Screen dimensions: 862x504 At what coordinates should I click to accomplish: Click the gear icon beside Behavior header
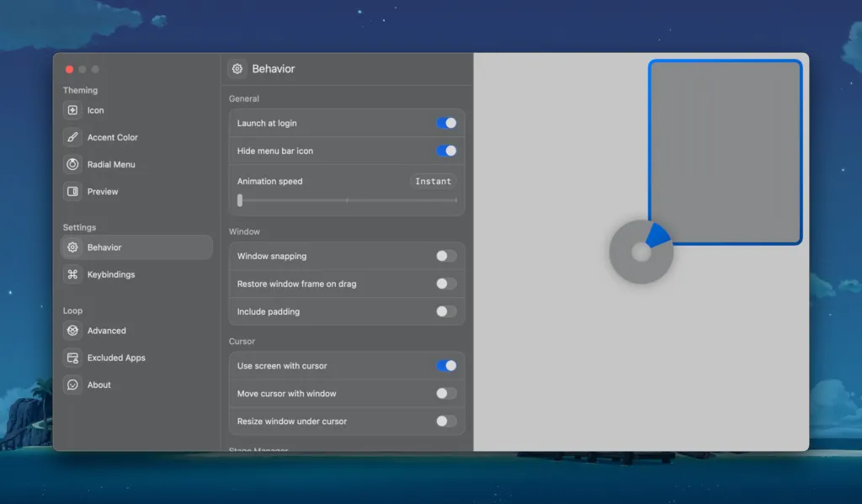[237, 69]
